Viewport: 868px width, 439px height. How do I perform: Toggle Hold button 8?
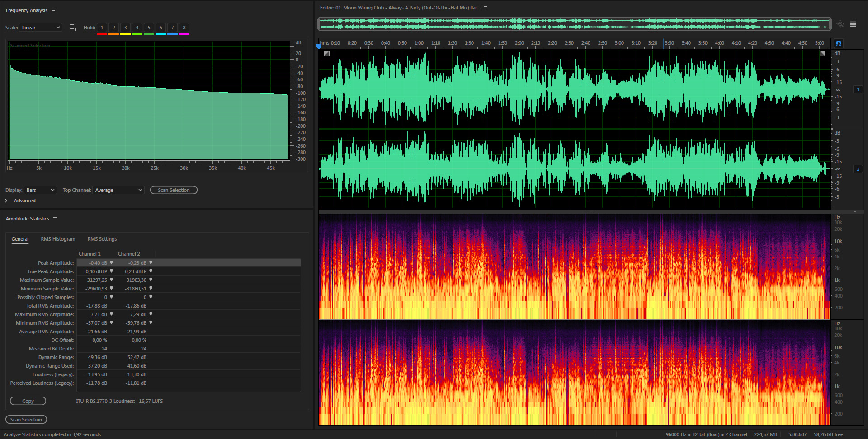point(184,28)
